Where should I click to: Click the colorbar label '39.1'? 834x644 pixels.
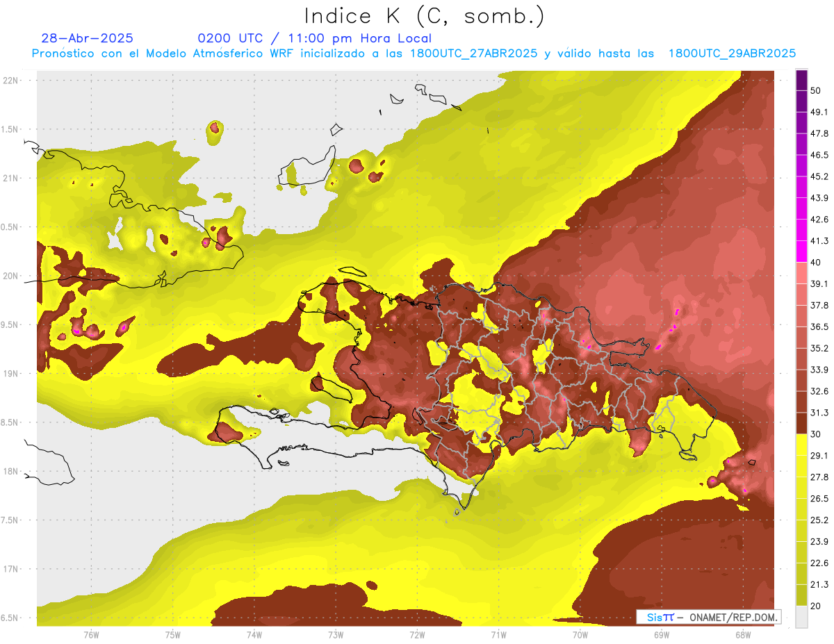point(819,284)
